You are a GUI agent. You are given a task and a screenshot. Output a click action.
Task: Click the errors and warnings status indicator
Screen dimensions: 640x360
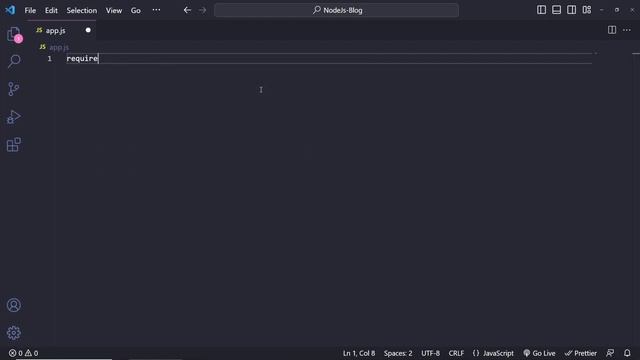(x=23, y=353)
